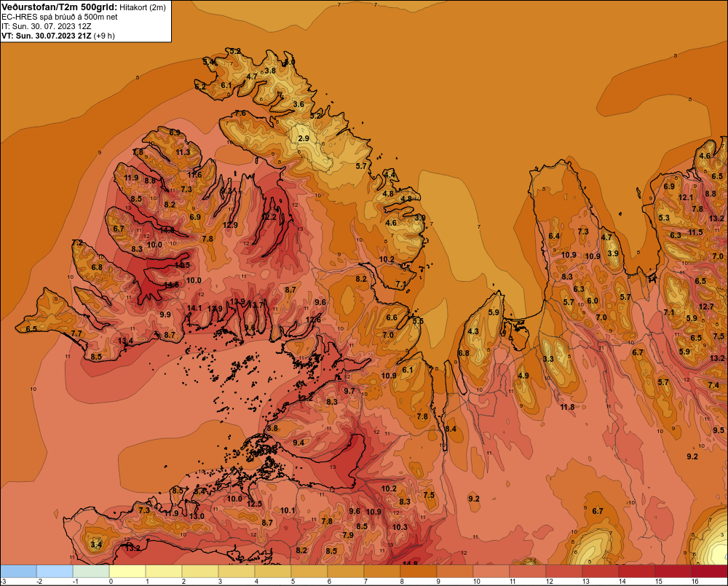Click the 3.3 temperature value
The width and height of the screenshot is (728, 586).
[548, 358]
